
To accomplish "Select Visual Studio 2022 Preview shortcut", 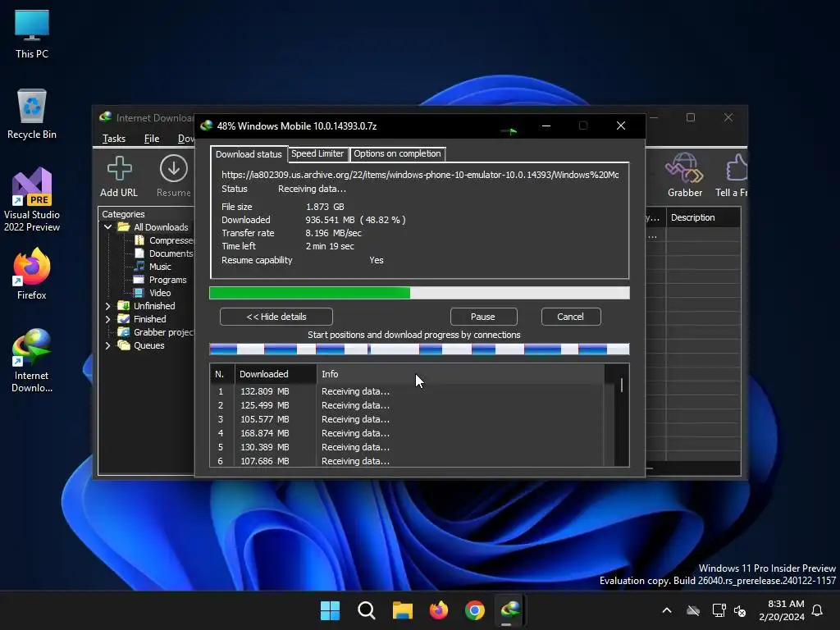I will coord(32,200).
